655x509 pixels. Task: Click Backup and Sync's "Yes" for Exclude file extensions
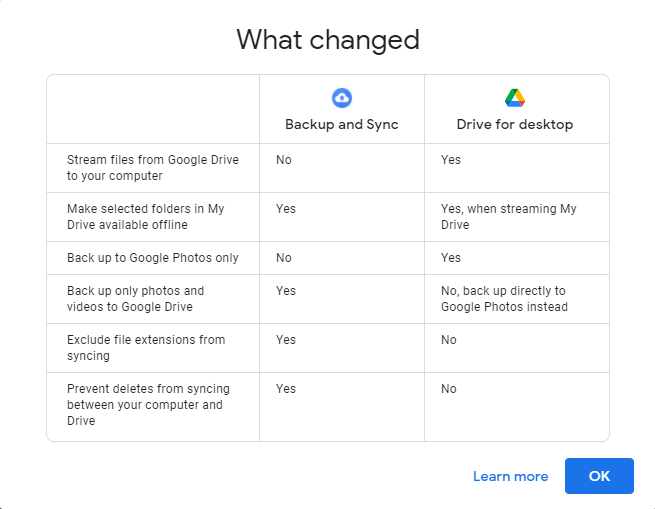[x=286, y=340]
